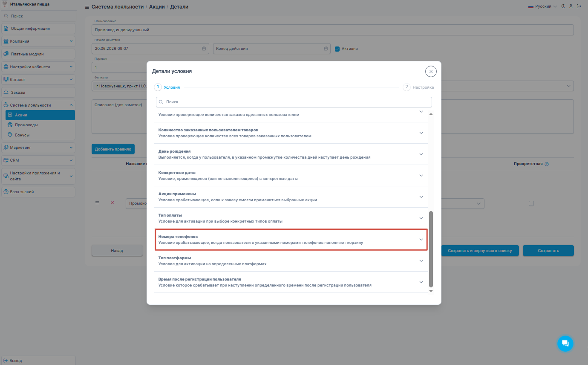Click logout arrow icon in top-right header
This screenshot has height=365, width=588.
(579, 6)
